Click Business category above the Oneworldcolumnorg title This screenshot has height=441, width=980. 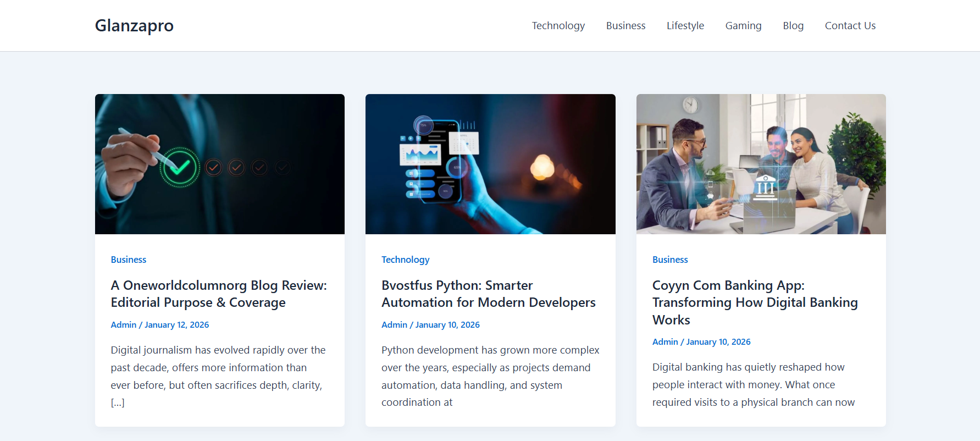tap(128, 260)
